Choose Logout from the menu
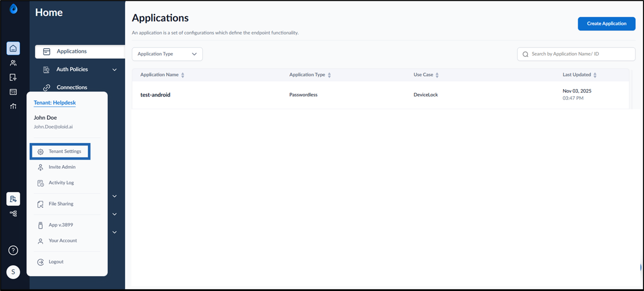 pos(56,262)
